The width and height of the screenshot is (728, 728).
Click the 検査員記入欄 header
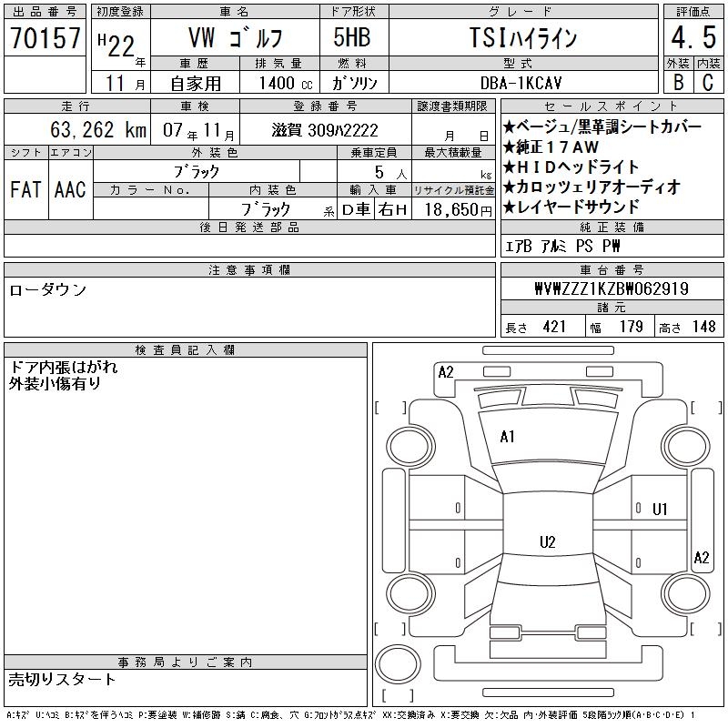pyautogui.click(x=186, y=350)
